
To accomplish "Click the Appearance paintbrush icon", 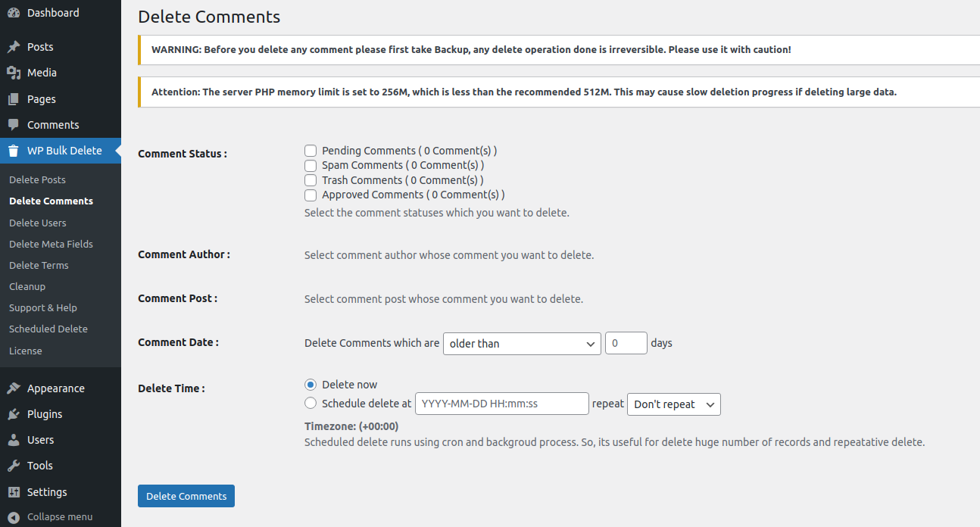I will tap(14, 388).
